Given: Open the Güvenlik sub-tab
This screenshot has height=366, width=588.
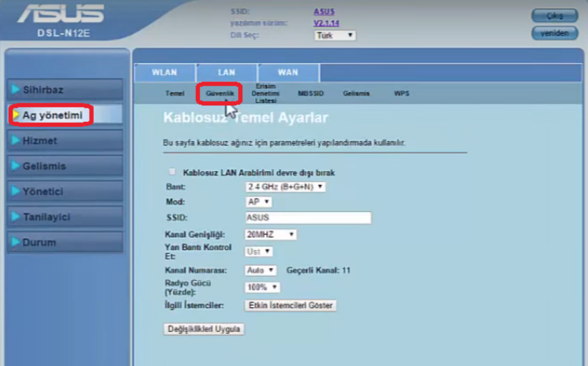Looking at the screenshot, I should coord(220,94).
